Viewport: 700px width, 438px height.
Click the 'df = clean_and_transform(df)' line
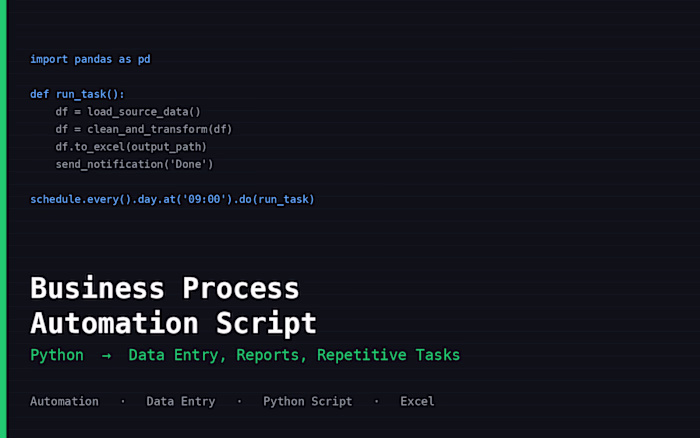pos(144,129)
